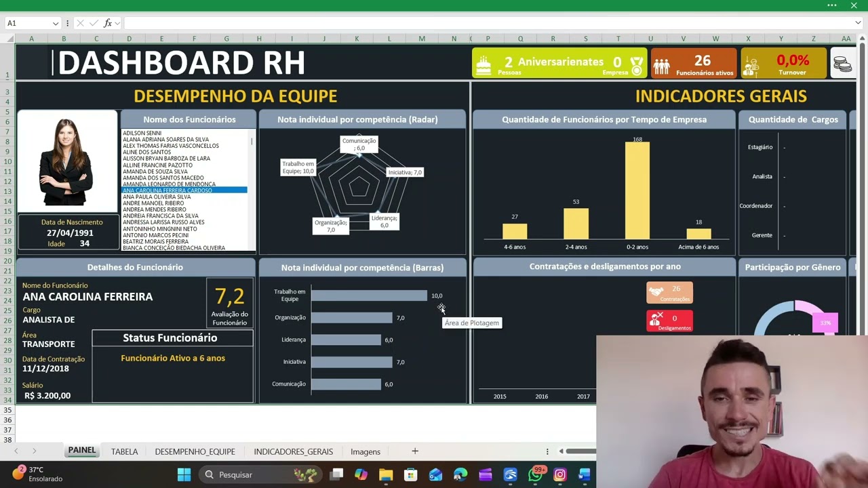Screen dimensions: 868x488
Task: Click the red Desligamentos icon
Action: 656,319
